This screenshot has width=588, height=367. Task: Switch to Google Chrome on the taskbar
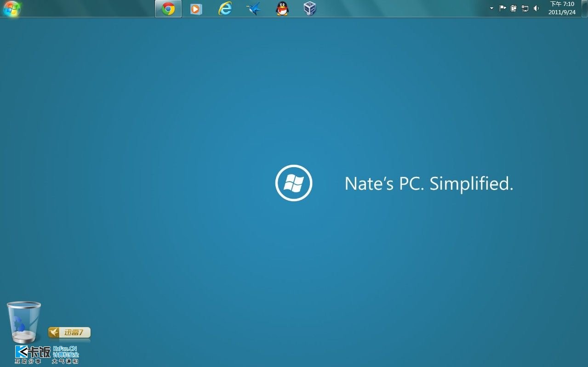tap(168, 9)
